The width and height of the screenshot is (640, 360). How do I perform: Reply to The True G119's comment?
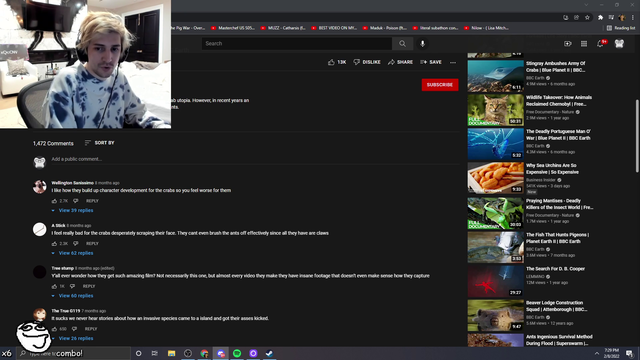click(91, 329)
